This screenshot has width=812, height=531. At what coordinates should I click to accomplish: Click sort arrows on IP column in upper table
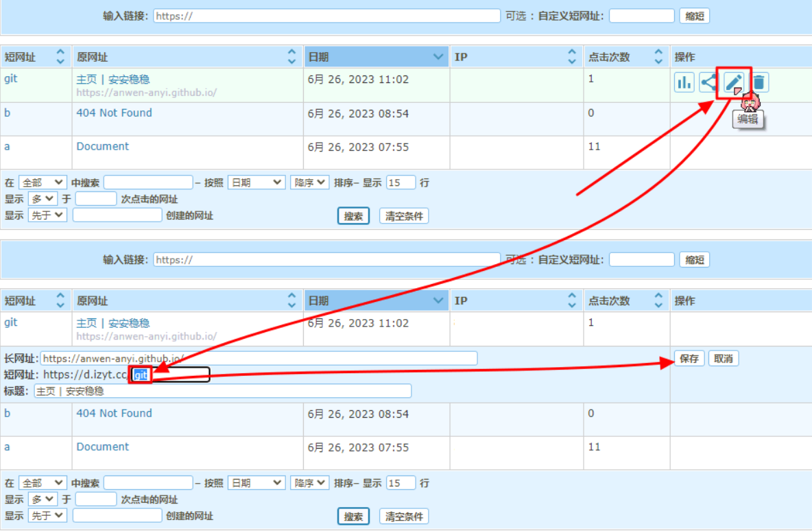coord(572,57)
